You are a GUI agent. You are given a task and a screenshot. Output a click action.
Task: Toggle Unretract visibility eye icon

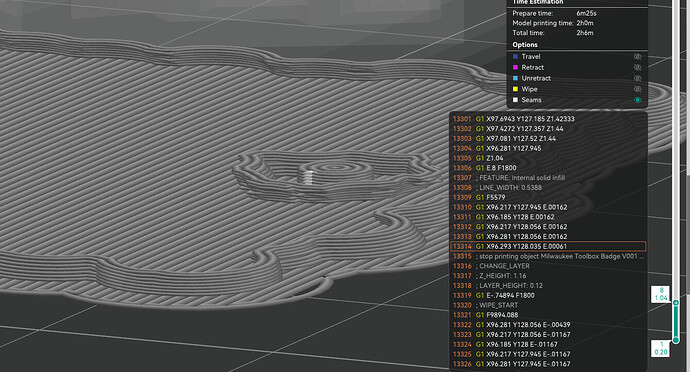click(x=637, y=78)
